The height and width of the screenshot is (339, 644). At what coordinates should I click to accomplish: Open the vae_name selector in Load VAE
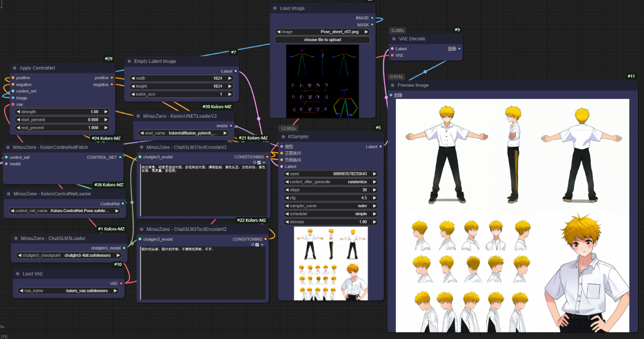(x=69, y=291)
